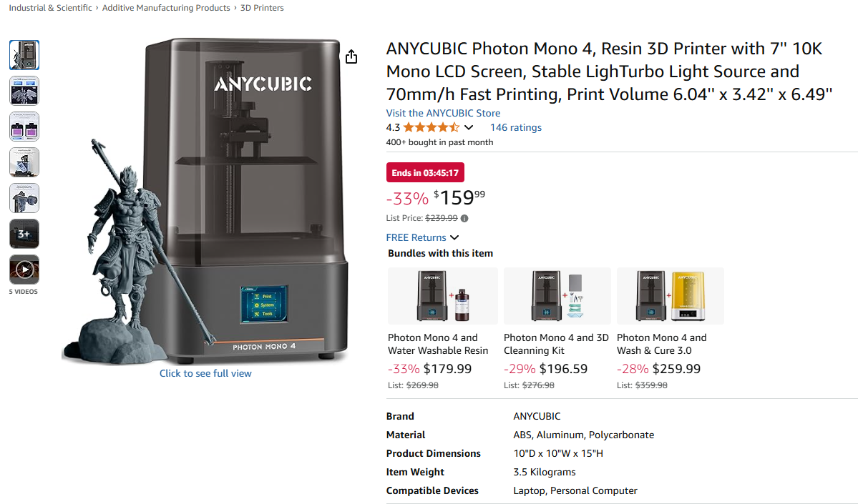Navigate to 3D Printers breadcrumb

[x=262, y=8]
